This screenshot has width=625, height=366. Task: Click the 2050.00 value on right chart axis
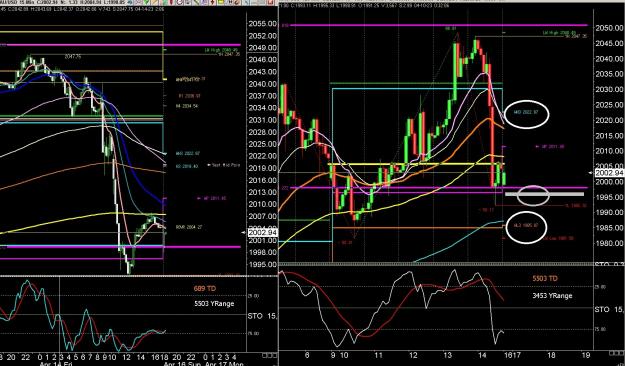[610, 28]
